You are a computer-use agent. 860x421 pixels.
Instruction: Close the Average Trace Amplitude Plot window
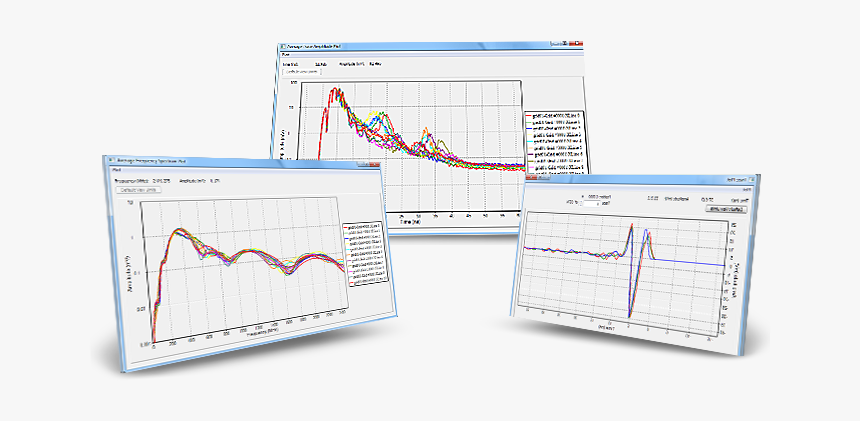[x=576, y=43]
